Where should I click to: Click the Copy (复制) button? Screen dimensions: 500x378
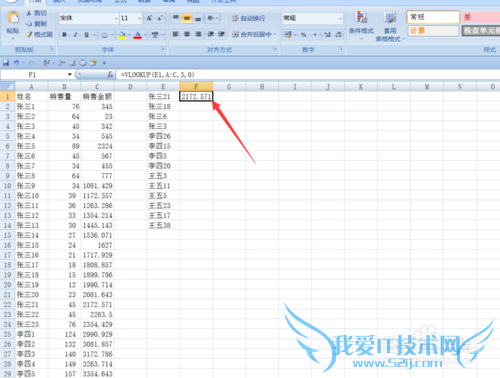pos(36,24)
